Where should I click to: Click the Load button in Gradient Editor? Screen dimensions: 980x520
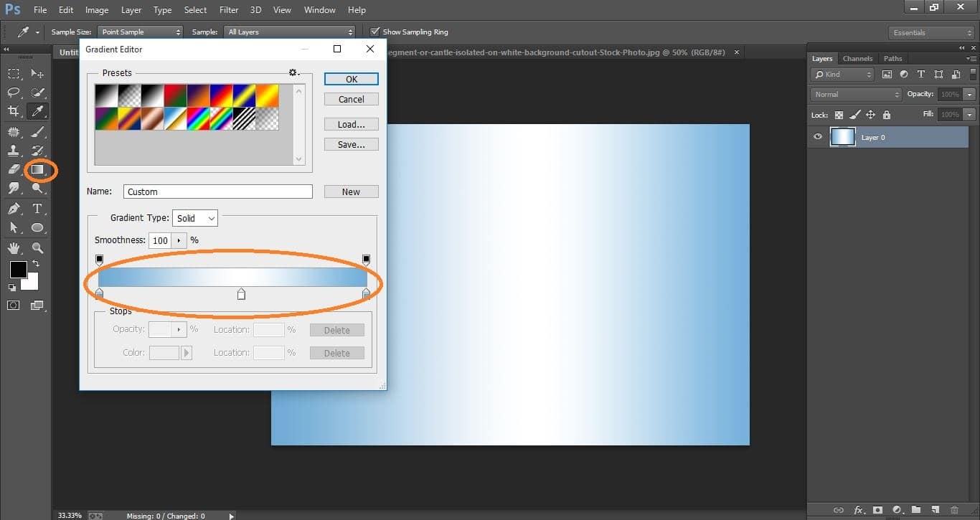351,124
